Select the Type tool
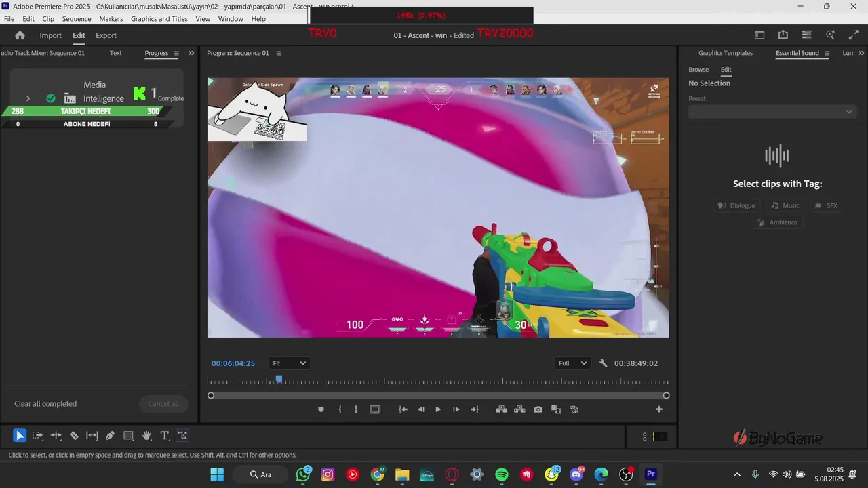The width and height of the screenshot is (868, 488). pyautogui.click(x=164, y=436)
